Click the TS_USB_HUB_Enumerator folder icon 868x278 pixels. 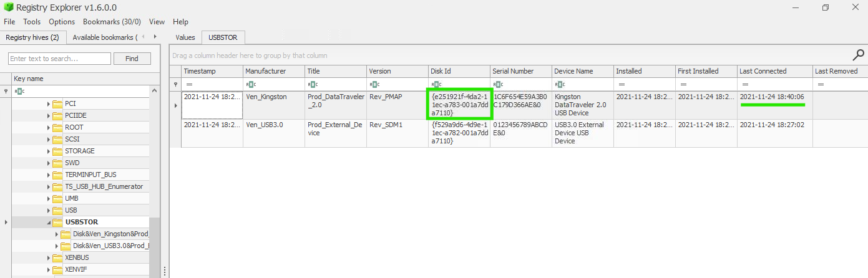[57, 186]
